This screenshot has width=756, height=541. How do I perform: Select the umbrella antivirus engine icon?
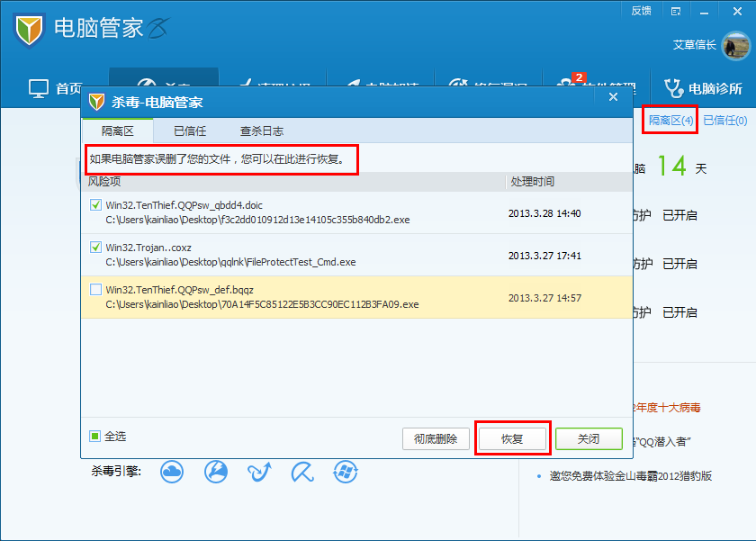click(x=302, y=471)
